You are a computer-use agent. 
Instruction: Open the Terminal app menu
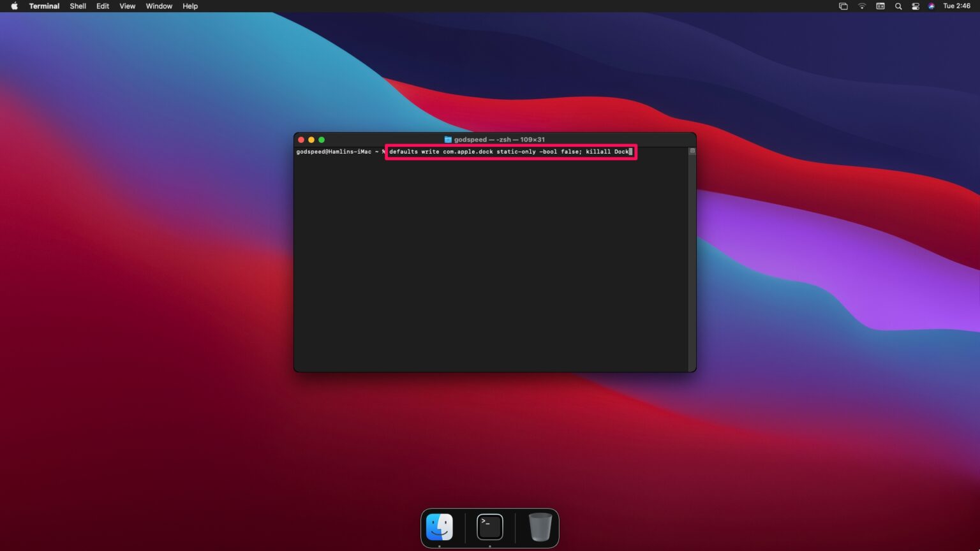tap(44, 6)
